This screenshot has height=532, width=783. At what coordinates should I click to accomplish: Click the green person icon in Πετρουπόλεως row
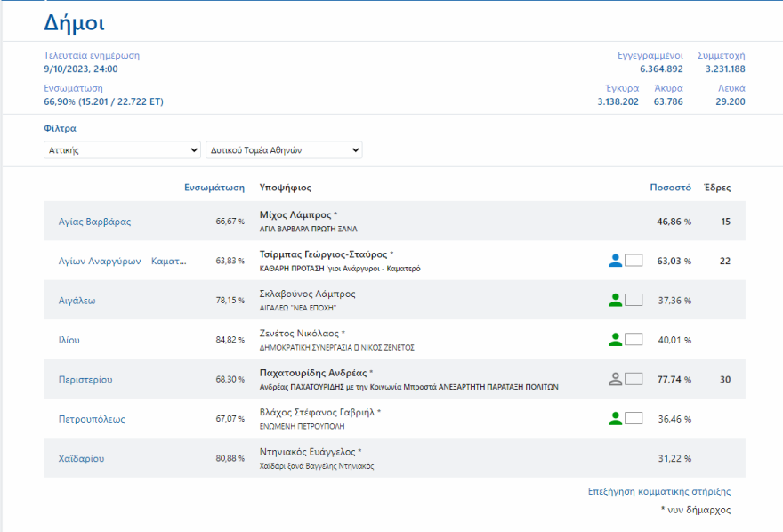click(615, 418)
